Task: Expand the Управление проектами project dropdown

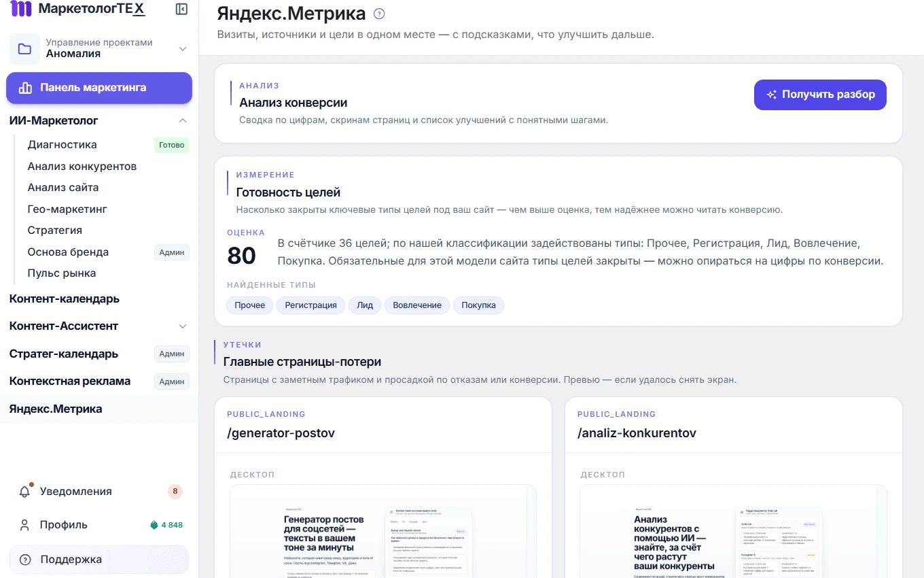Action: (x=182, y=48)
